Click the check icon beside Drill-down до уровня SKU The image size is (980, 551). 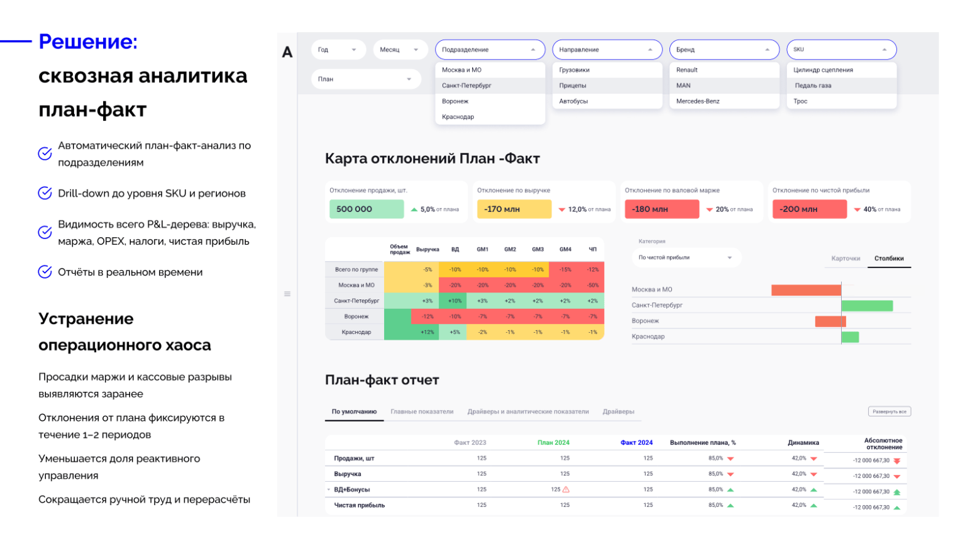[x=45, y=193]
